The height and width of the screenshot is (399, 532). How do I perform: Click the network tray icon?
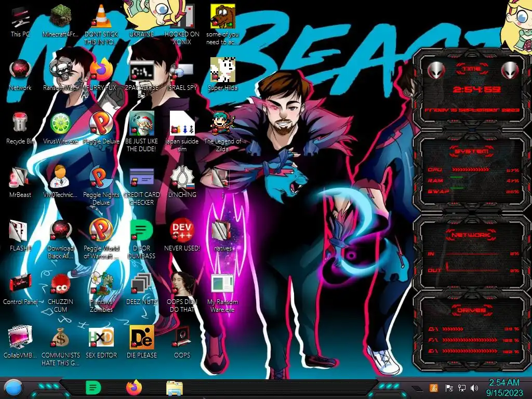(462, 388)
